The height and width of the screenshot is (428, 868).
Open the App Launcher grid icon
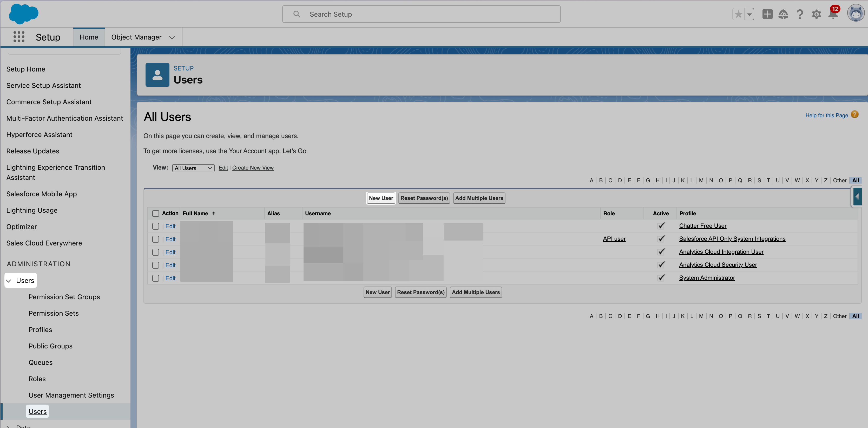click(x=19, y=37)
